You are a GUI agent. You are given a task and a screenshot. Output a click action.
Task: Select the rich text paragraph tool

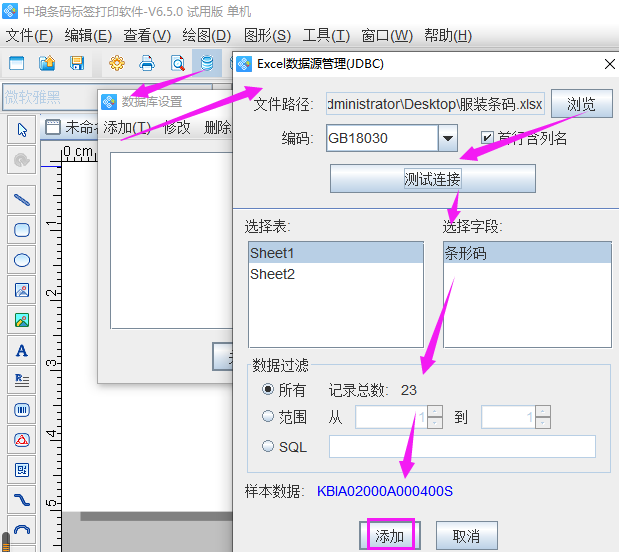tap(22, 380)
